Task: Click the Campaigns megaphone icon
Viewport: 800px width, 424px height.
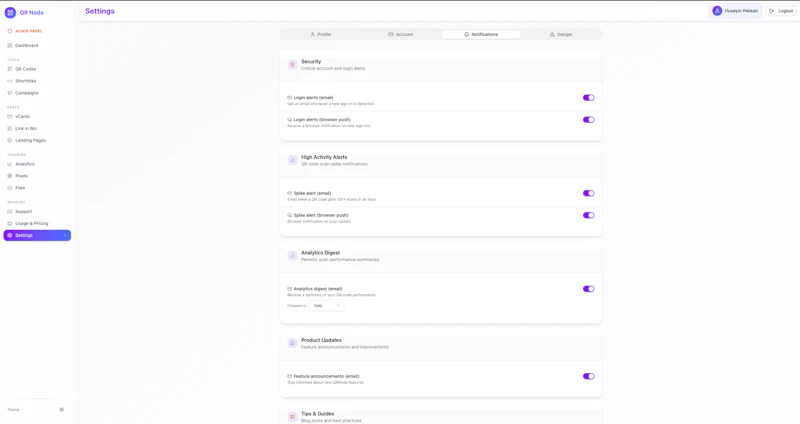Action: coord(10,93)
